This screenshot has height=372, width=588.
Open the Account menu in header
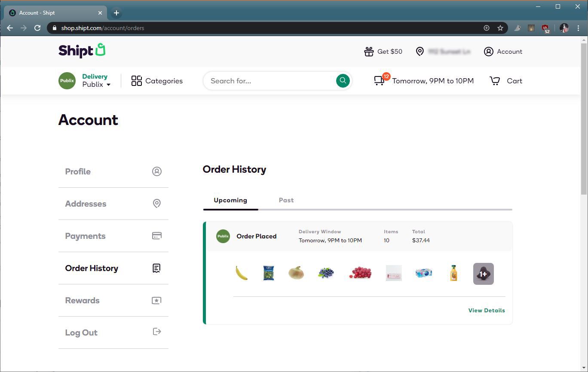(503, 52)
